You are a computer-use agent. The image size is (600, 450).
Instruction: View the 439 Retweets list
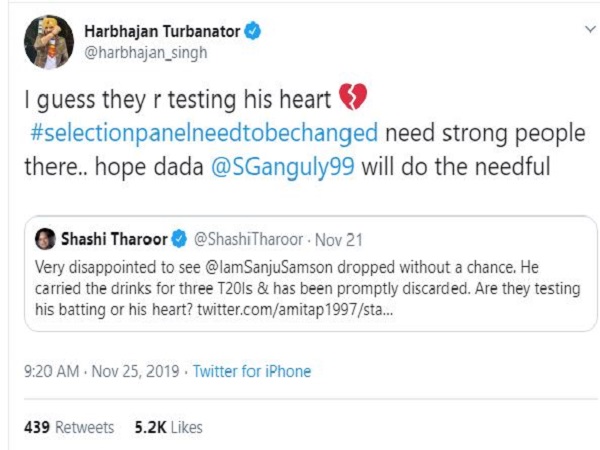(x=68, y=427)
